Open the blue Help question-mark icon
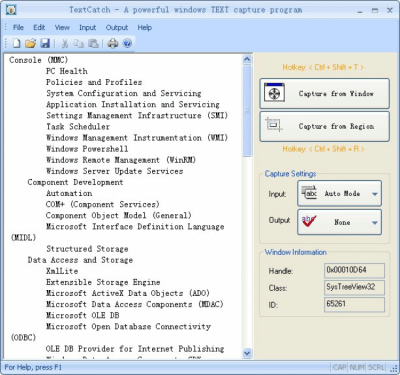 (127, 43)
